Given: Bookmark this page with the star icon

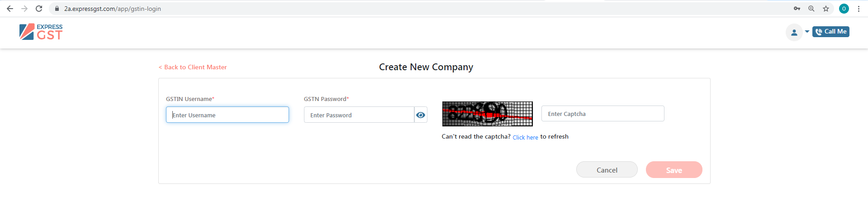Looking at the screenshot, I should coord(826,9).
